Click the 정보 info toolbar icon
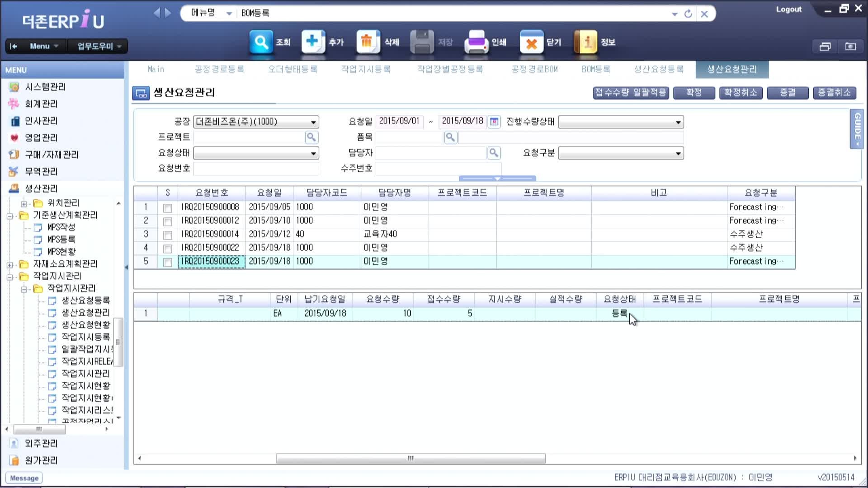This screenshot has width=868, height=488. pos(585,42)
